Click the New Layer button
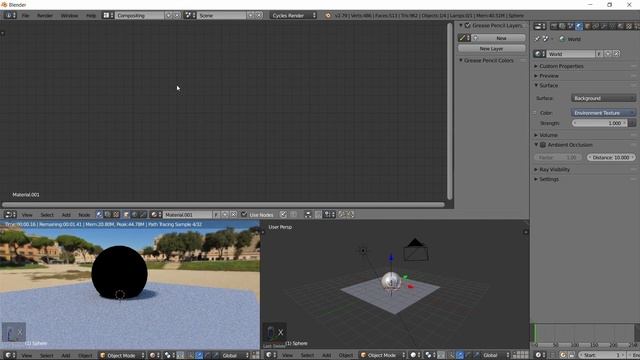The width and height of the screenshot is (640, 360). pyautogui.click(x=491, y=49)
